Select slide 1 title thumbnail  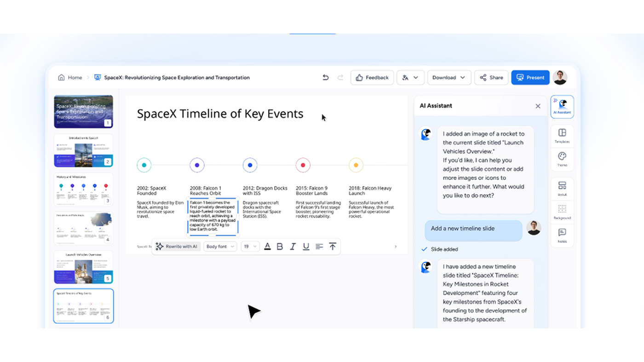pyautogui.click(x=83, y=111)
